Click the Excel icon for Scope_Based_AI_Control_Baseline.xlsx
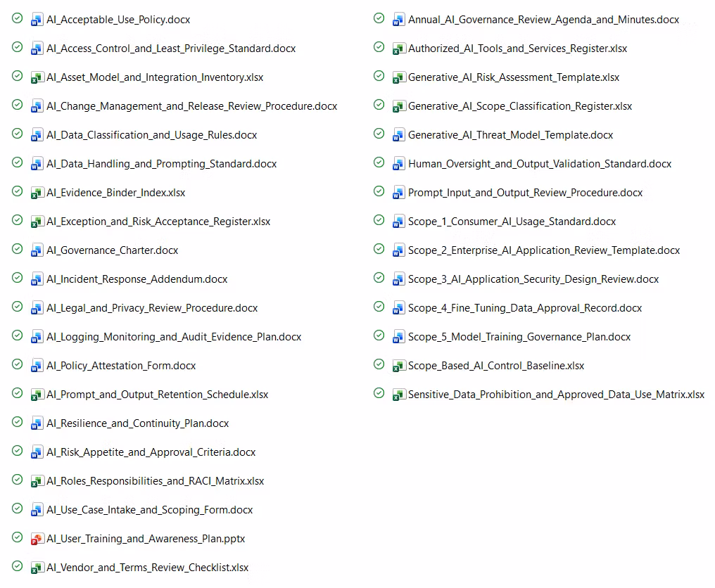715x588 pixels. tap(398, 366)
